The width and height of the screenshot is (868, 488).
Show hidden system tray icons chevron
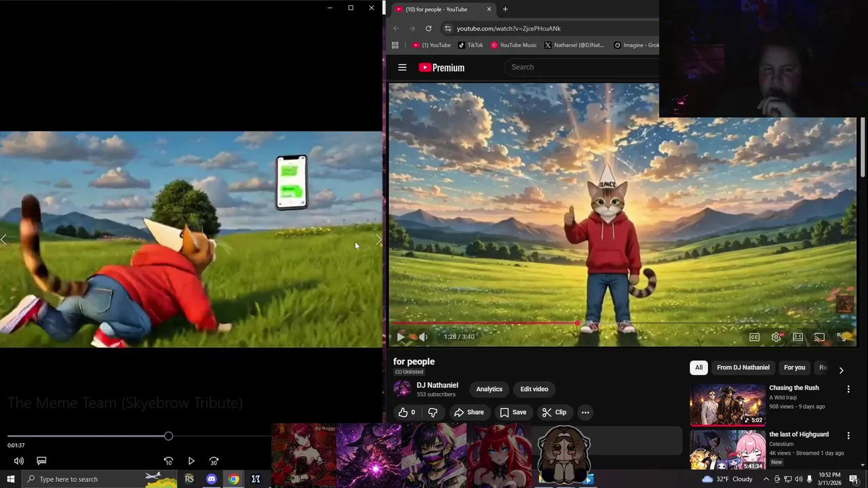point(766,479)
